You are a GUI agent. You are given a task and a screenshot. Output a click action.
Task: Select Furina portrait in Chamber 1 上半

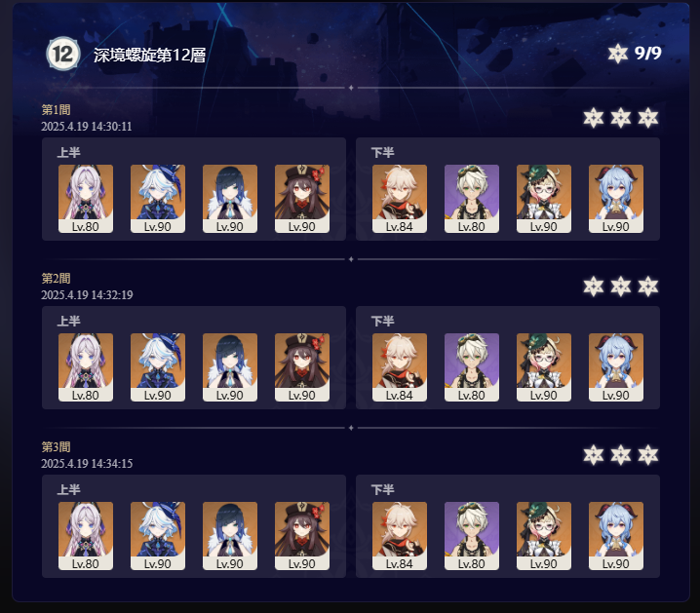(158, 199)
